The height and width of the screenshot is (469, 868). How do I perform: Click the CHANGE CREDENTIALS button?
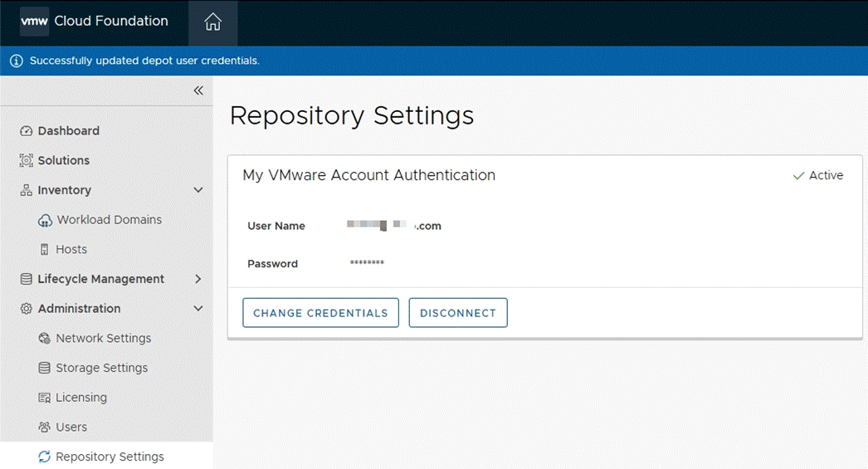320,313
